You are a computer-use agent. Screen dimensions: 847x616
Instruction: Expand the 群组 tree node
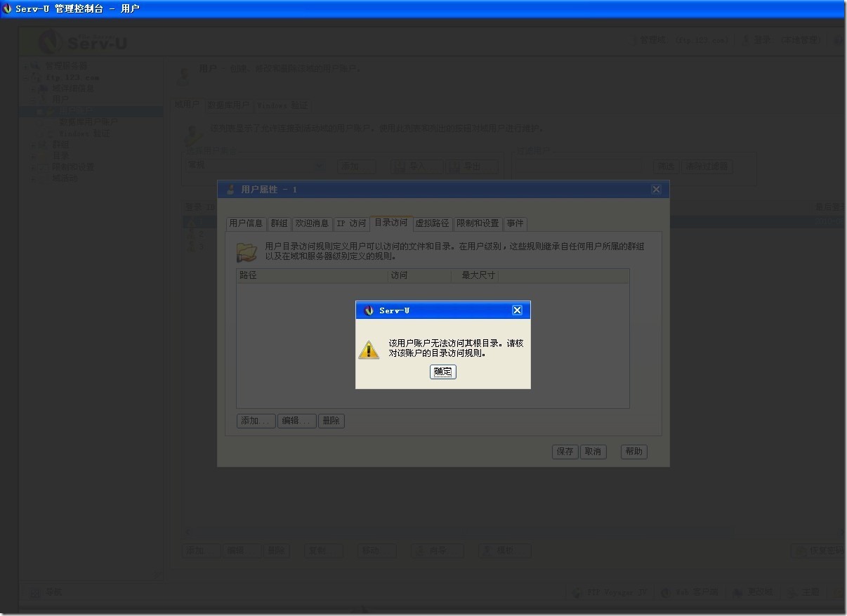pyautogui.click(x=32, y=145)
